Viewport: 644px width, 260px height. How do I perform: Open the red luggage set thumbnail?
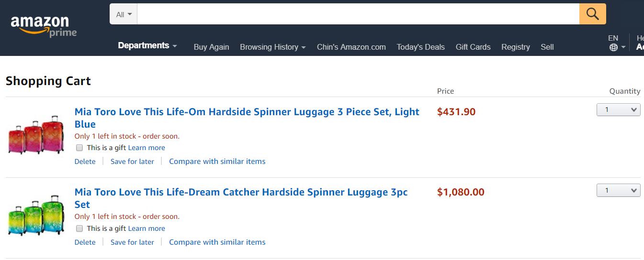35,135
